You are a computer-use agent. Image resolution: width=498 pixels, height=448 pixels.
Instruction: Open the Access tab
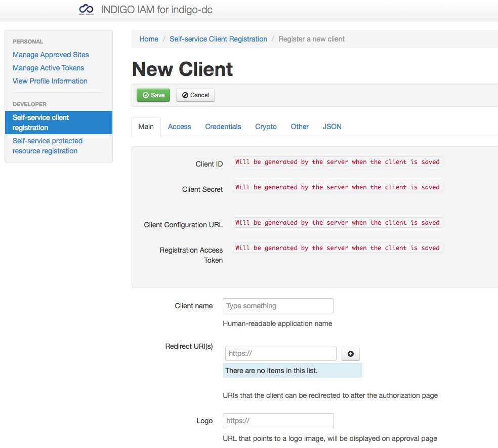coord(180,127)
